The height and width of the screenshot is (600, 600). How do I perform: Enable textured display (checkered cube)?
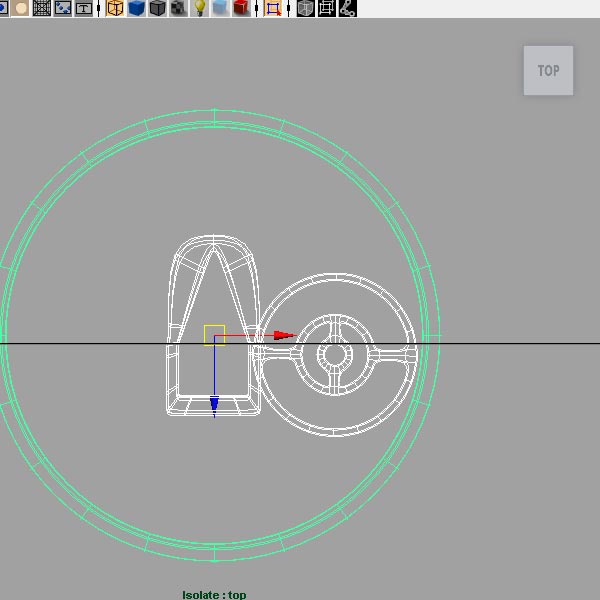178,8
